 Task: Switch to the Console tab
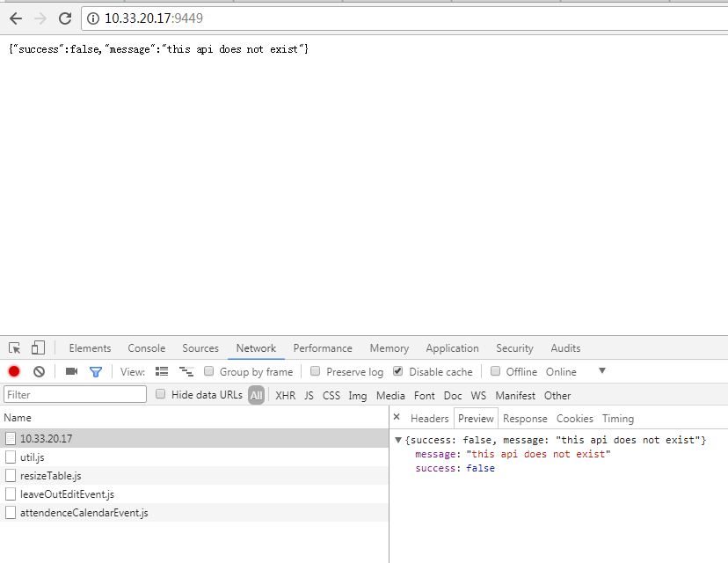(x=147, y=348)
